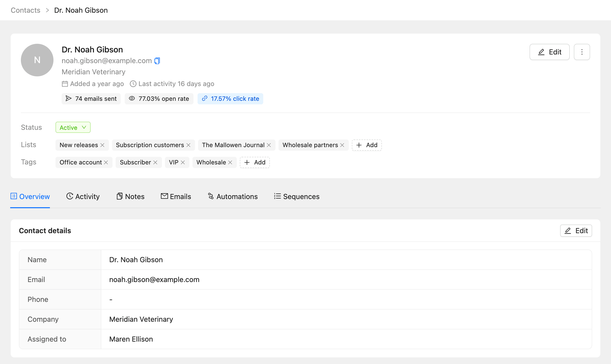This screenshot has height=364, width=611.
Task: Click the Last activity 16 days ago text
Action: click(176, 84)
